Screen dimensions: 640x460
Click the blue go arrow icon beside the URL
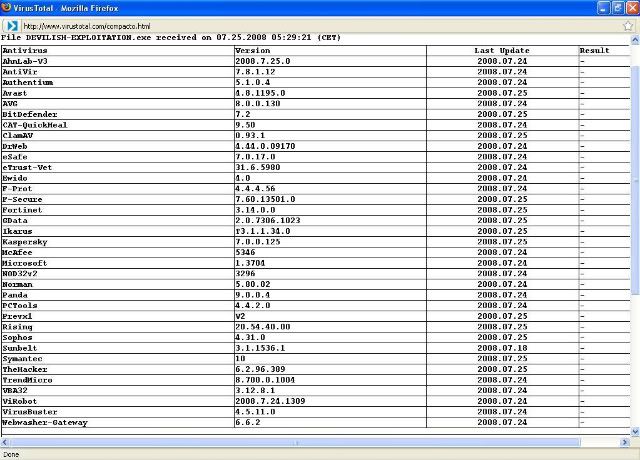click(x=11, y=26)
